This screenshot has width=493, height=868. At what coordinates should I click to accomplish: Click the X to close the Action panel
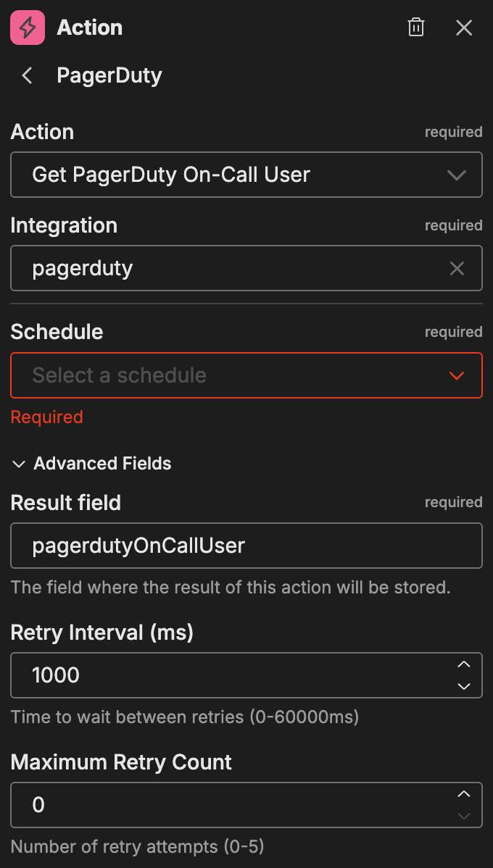(464, 28)
